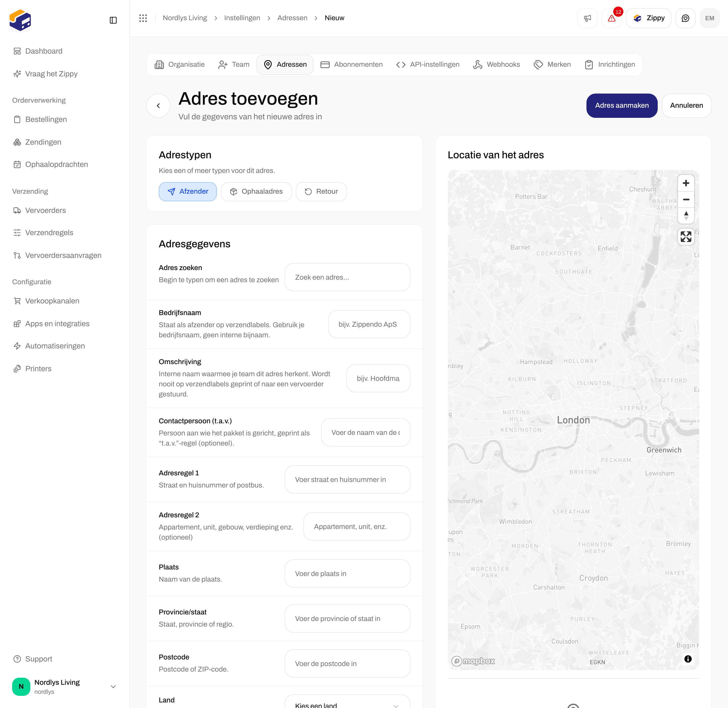Toggle the Afzender address type
Screen dimensions: 728x708
click(188, 191)
